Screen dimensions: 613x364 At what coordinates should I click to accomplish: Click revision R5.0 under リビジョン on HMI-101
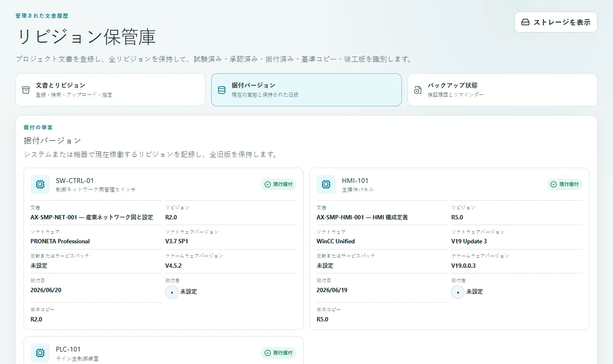(x=457, y=217)
